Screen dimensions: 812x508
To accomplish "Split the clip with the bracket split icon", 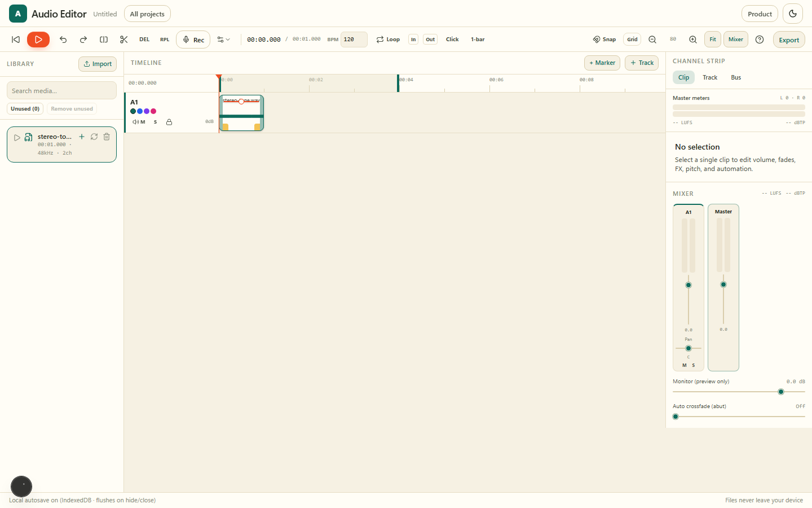I will [x=104, y=40].
